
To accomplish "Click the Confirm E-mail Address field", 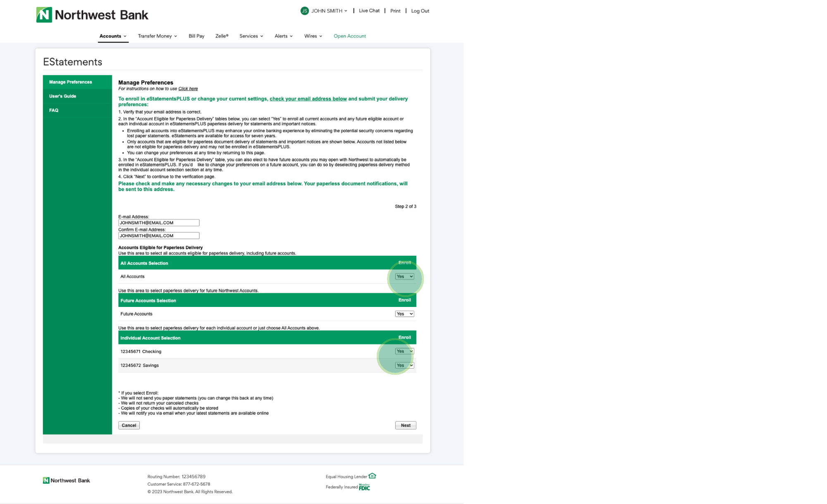I will 158,236.
